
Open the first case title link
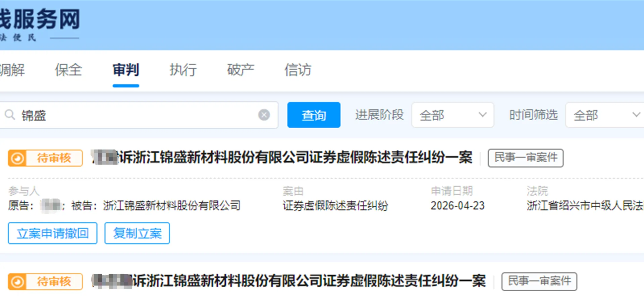pyautogui.click(x=282, y=157)
